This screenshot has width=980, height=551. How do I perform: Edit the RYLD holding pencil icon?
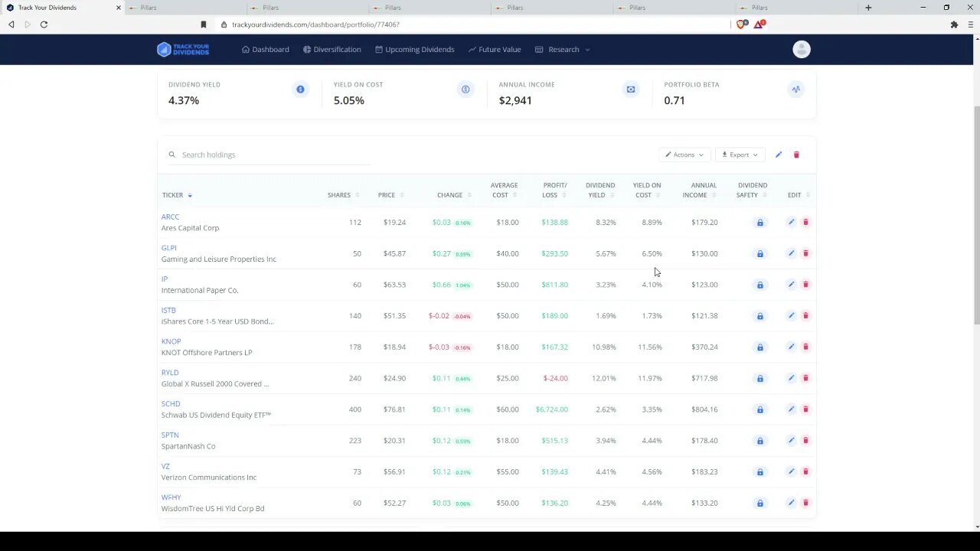[x=791, y=378]
